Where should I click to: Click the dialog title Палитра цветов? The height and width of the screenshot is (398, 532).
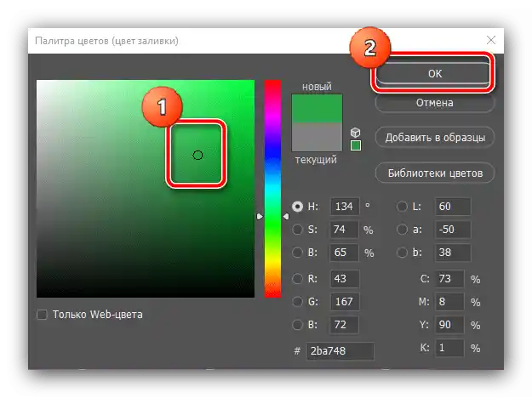click(107, 41)
